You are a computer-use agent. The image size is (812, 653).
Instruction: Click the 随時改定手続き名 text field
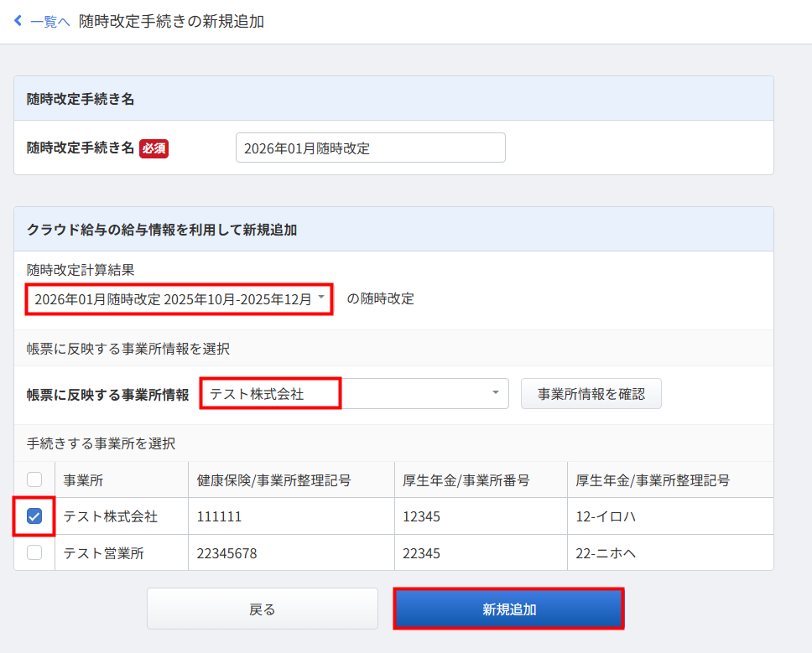[370, 148]
